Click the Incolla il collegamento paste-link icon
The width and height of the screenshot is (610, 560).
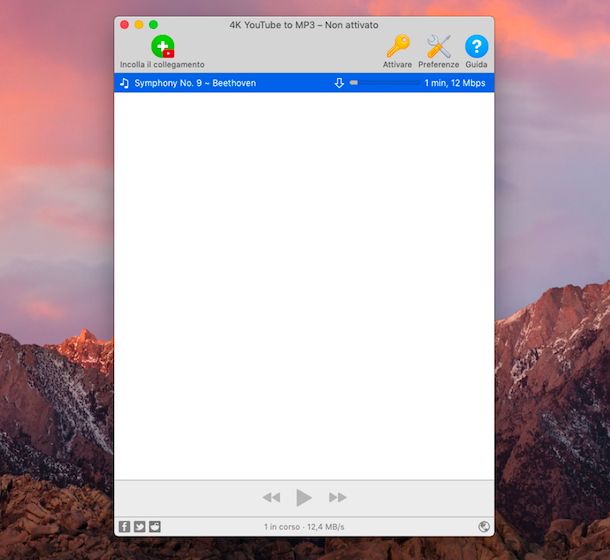coord(162,46)
